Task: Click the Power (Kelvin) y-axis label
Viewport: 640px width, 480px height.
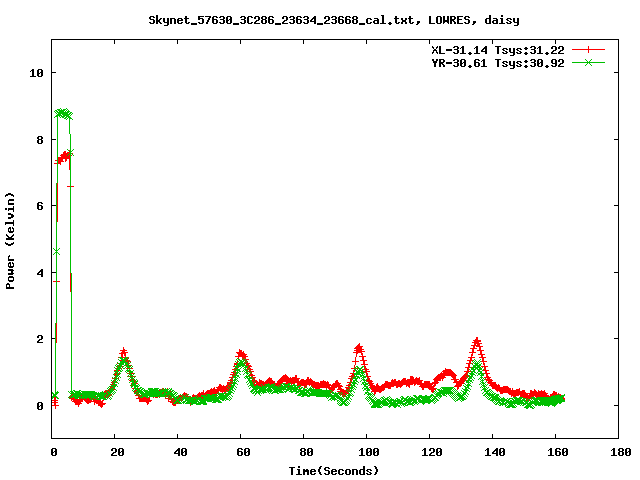Action: coord(10,241)
